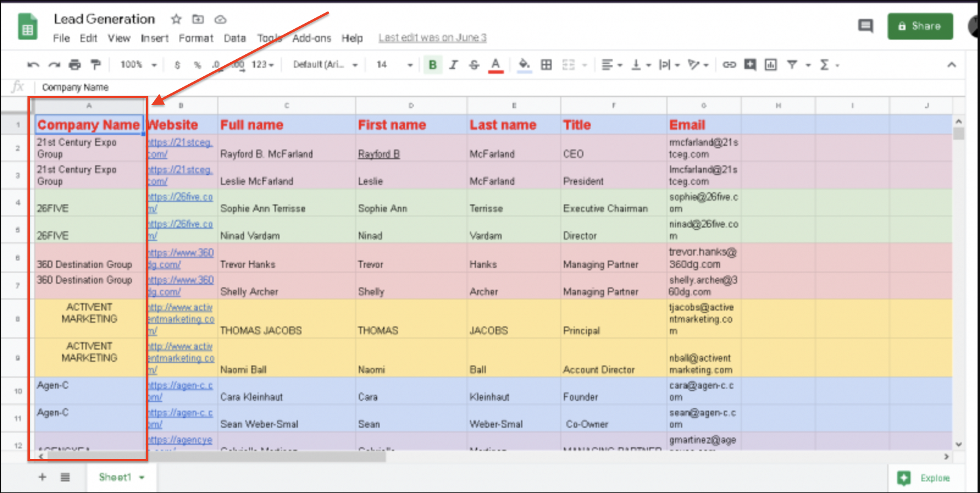Select column C header
This screenshot has height=493, width=980.
click(x=287, y=106)
